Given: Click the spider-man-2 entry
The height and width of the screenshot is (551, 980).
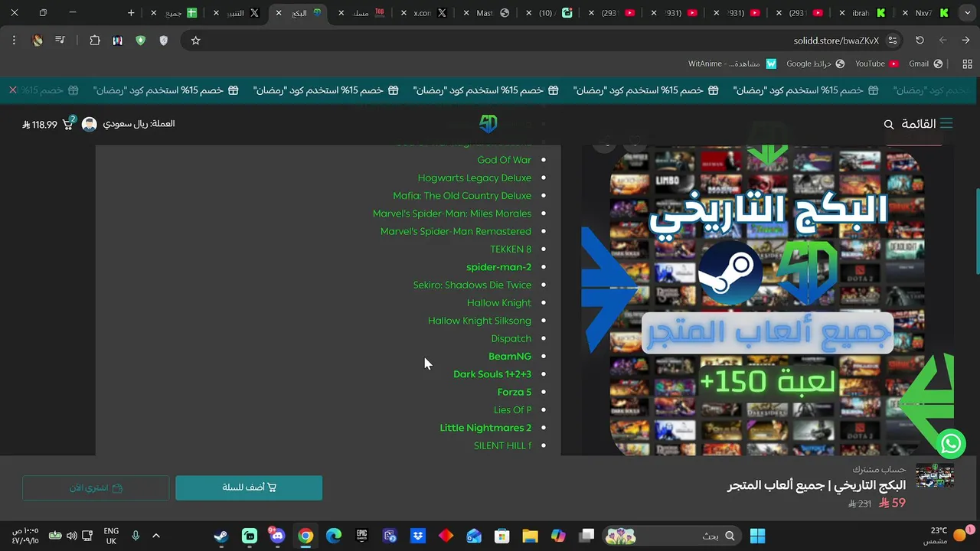Looking at the screenshot, I should pyautogui.click(x=498, y=267).
